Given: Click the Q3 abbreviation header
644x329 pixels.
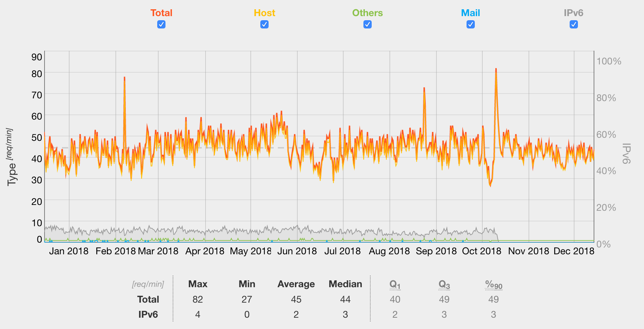Looking at the screenshot, I should click(444, 284).
